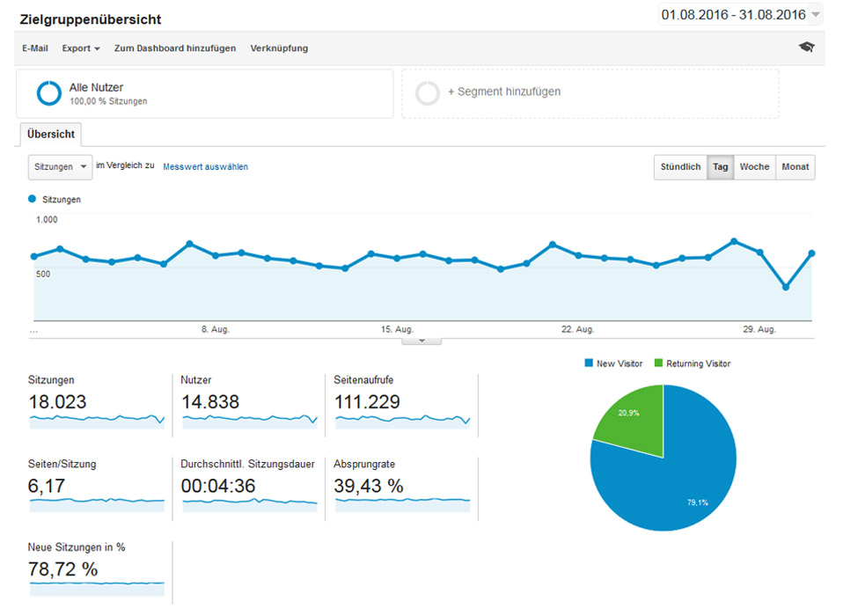The image size is (843, 616).
Task: Click the blue Sitzungen legend dot
Action: point(33,200)
